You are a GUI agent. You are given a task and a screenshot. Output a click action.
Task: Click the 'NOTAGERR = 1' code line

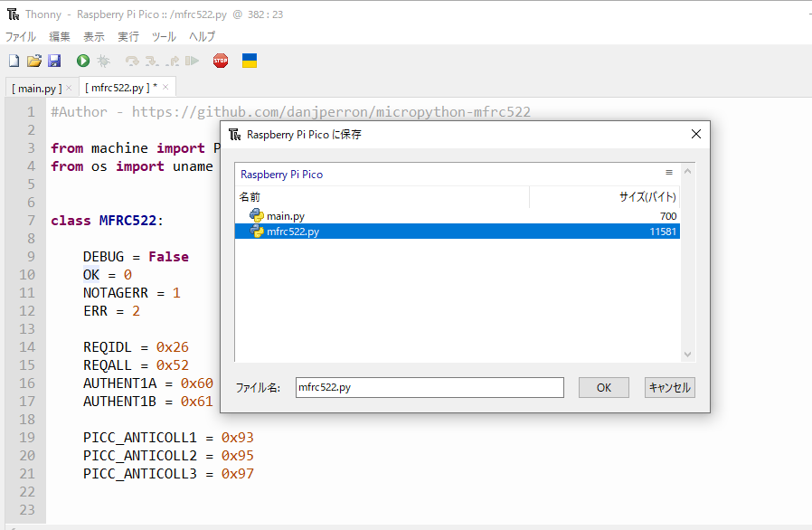coord(131,293)
